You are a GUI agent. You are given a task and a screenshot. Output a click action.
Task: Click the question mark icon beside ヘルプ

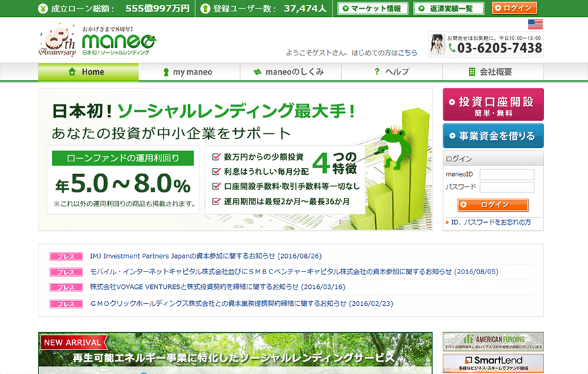pos(377,71)
